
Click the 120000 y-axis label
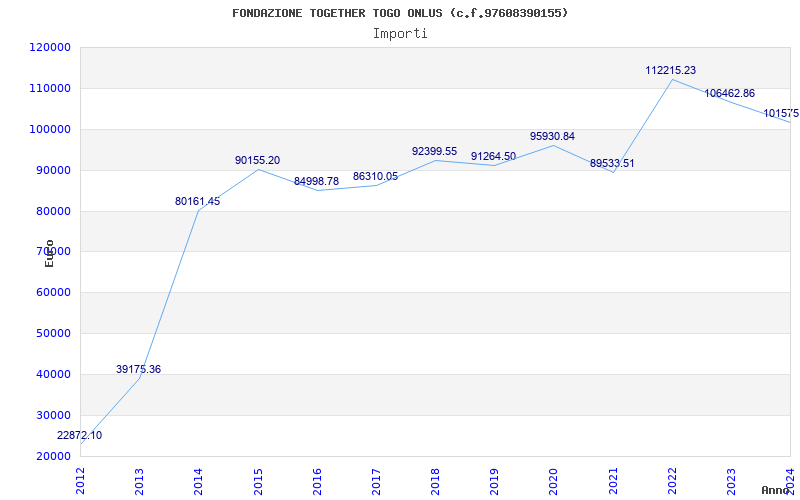coord(49,47)
